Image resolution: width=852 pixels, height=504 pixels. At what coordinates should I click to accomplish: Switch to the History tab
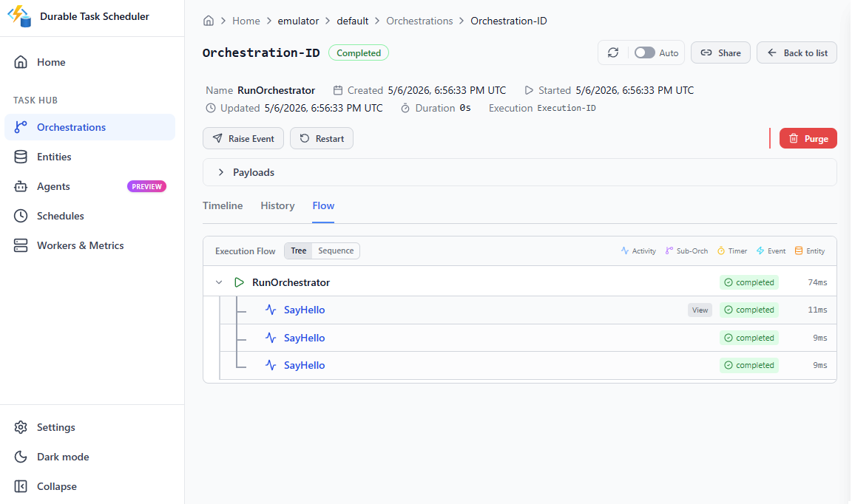[277, 206]
